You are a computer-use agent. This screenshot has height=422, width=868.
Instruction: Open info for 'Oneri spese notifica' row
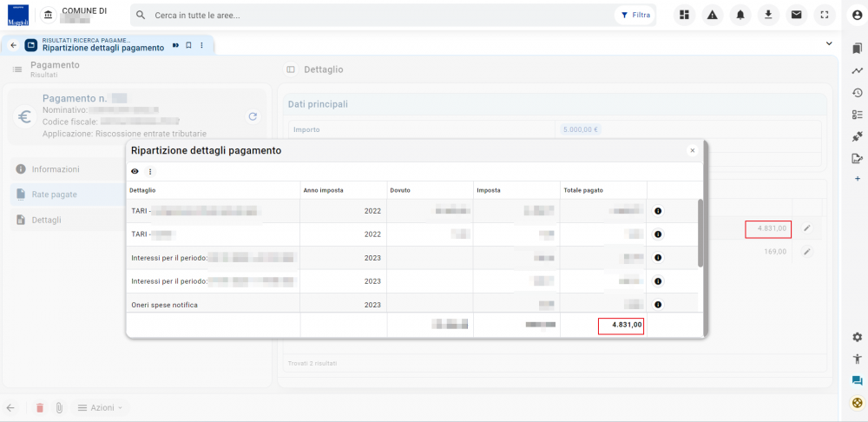click(x=658, y=305)
